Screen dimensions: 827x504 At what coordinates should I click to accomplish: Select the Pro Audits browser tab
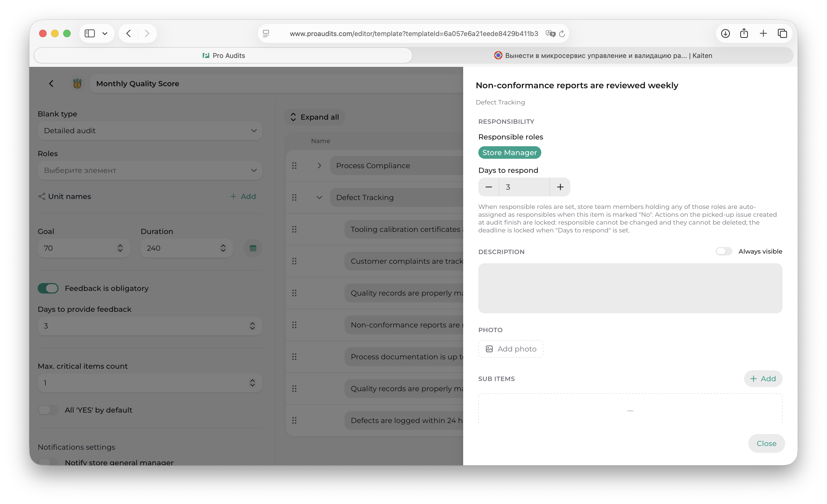coord(223,56)
